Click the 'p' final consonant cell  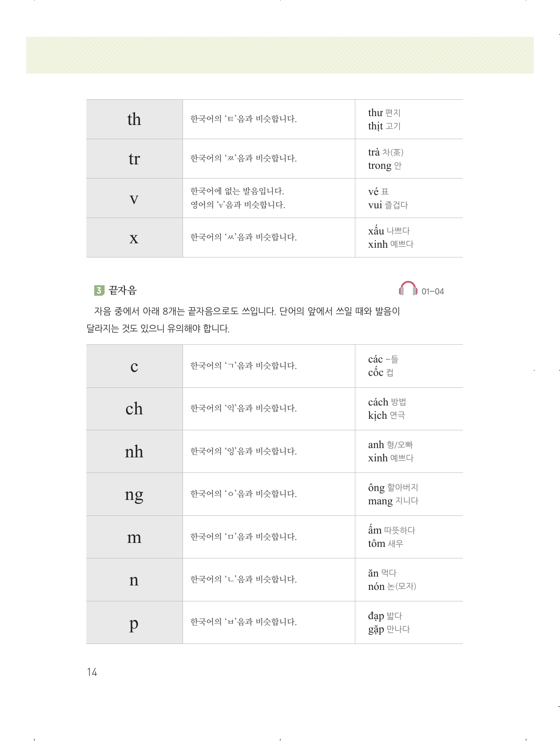134,623
